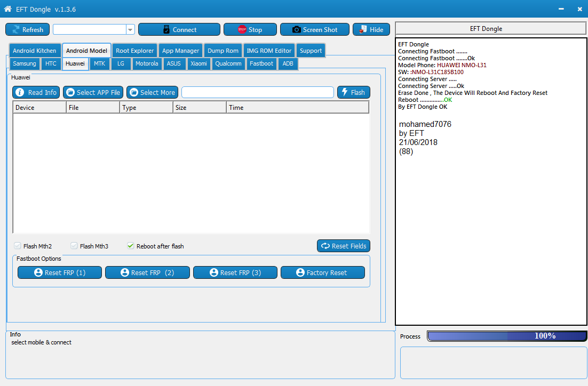Click the 'HUAWEI NMO-L31' model text in log

click(462, 65)
